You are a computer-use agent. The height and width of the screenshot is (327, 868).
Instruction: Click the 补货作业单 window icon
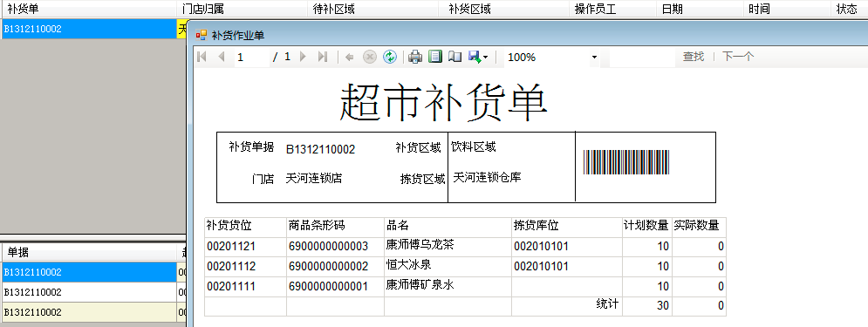201,35
